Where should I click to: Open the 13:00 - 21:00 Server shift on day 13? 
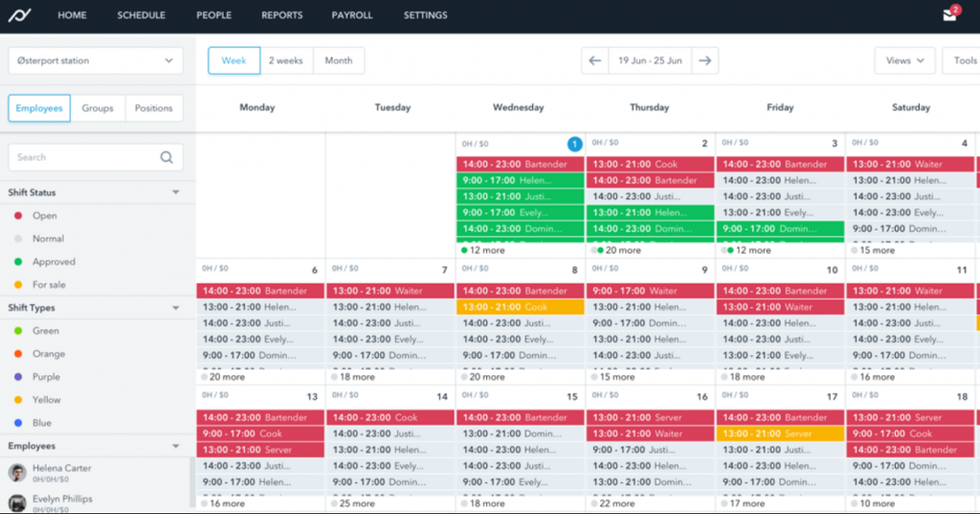260,450
